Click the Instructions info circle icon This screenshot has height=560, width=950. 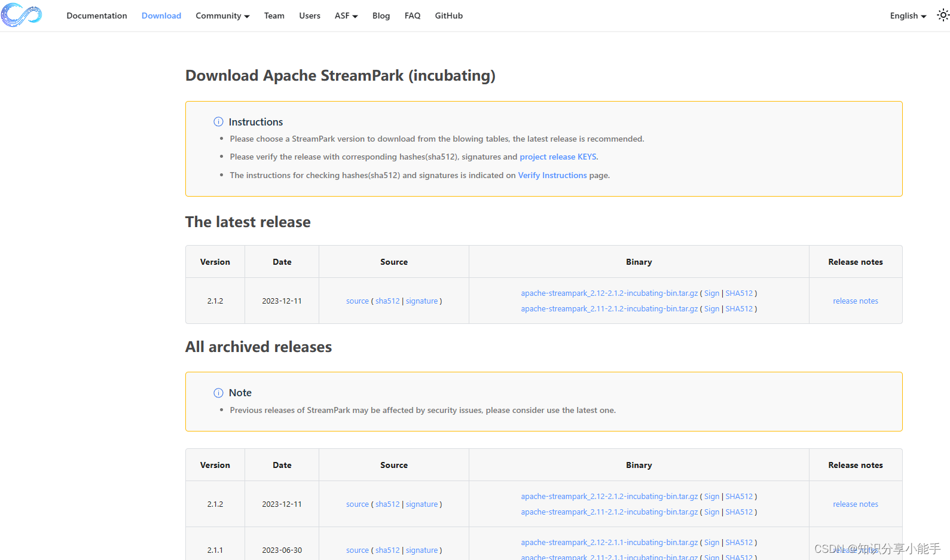tap(218, 122)
